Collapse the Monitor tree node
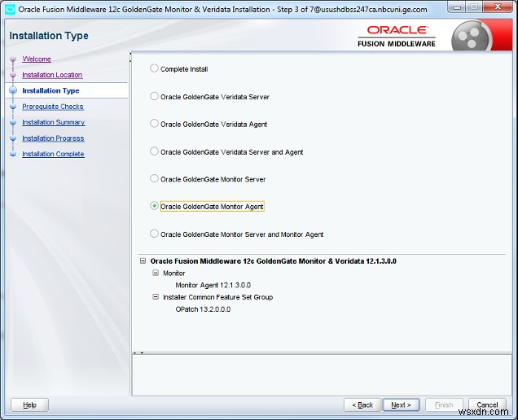 [x=156, y=273]
